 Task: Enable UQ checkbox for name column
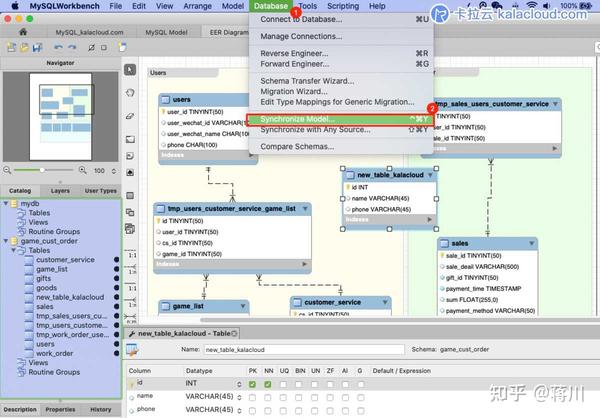[283, 398]
